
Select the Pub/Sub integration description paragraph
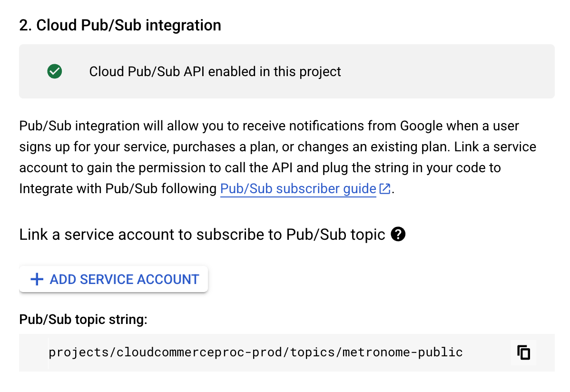pos(276,157)
